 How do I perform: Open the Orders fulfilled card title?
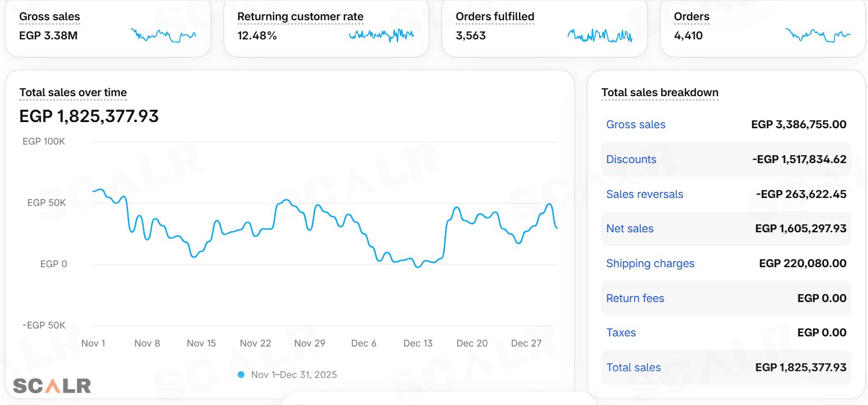[495, 17]
